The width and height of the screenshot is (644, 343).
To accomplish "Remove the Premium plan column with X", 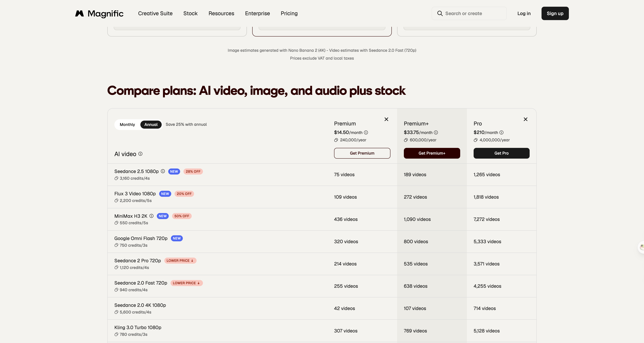I will coord(386,119).
